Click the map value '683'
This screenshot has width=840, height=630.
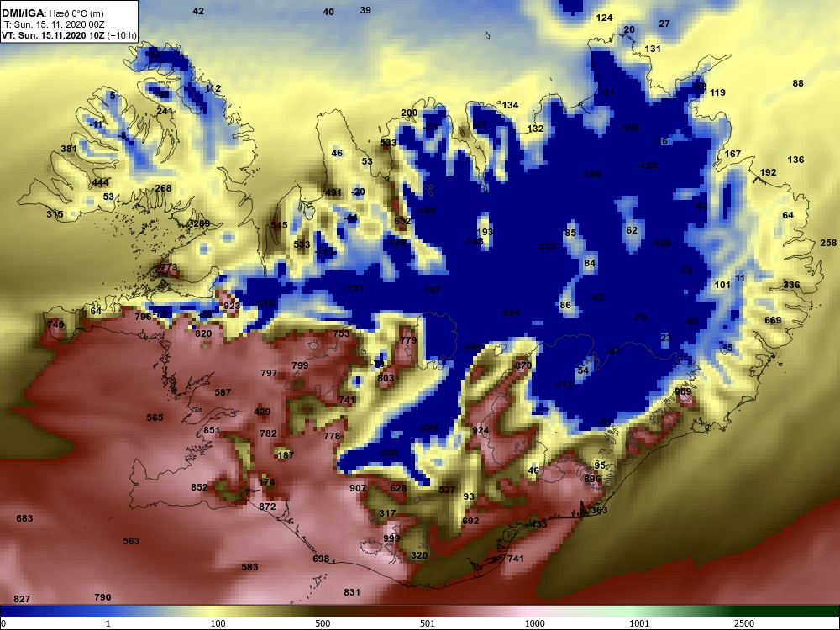[24, 518]
